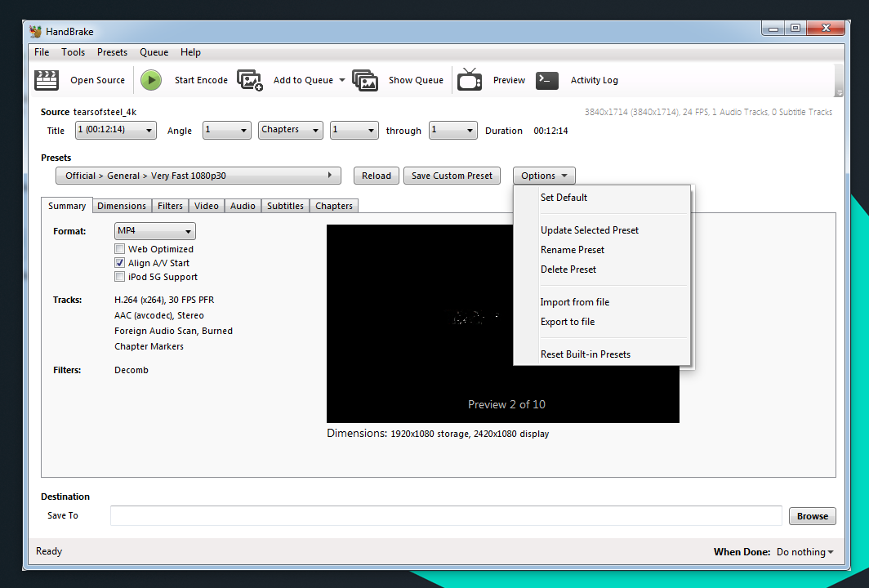
Task: Click the toolbar overflow grip
Action: point(839,80)
